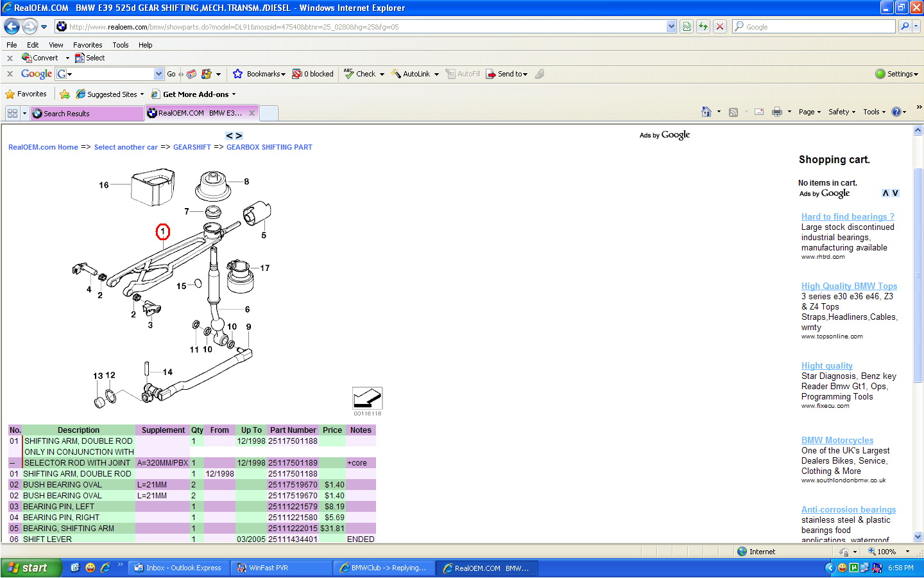Click the Print icon in command bar
The image size is (924, 578).
(777, 112)
